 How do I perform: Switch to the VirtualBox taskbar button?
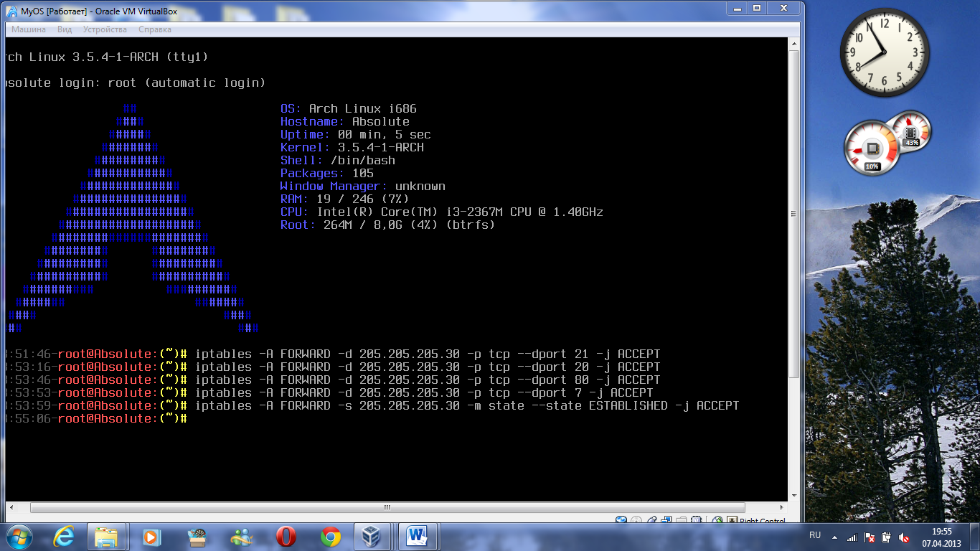372,537
